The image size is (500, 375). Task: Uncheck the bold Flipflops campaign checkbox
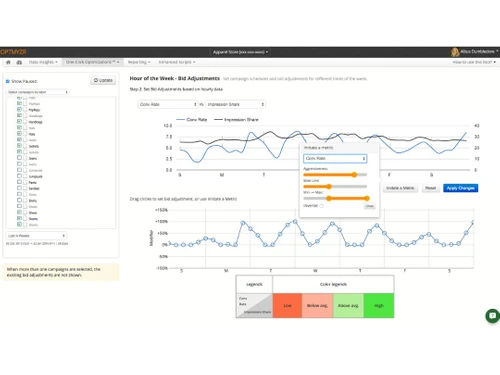point(19,109)
